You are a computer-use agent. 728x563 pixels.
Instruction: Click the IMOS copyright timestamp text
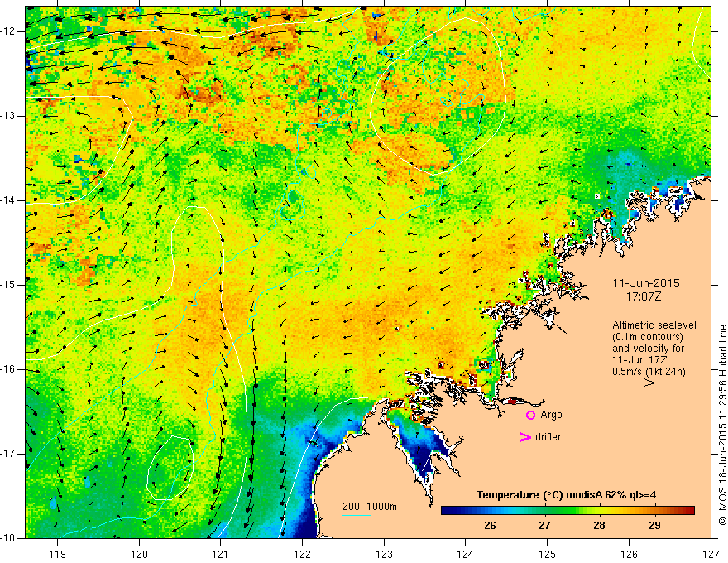pos(722,425)
